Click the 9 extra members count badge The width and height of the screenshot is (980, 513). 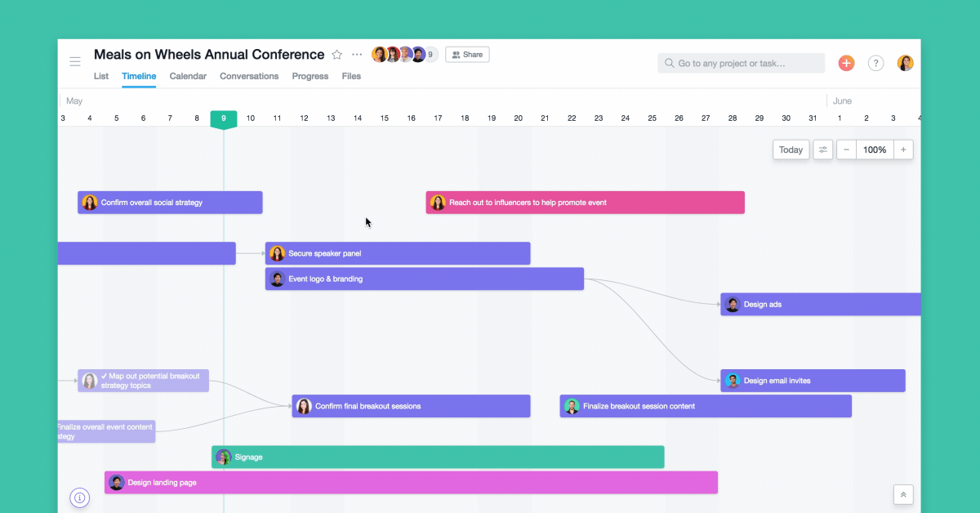click(430, 54)
